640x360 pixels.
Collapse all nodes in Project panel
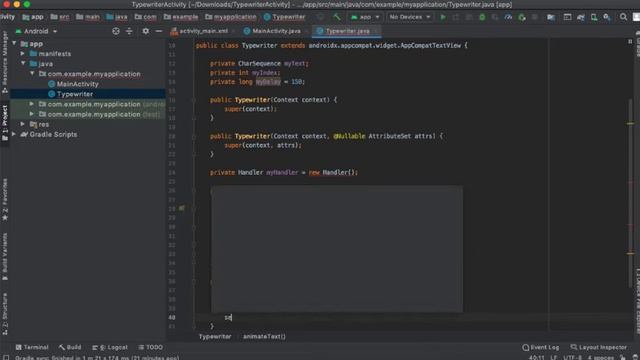click(x=129, y=31)
